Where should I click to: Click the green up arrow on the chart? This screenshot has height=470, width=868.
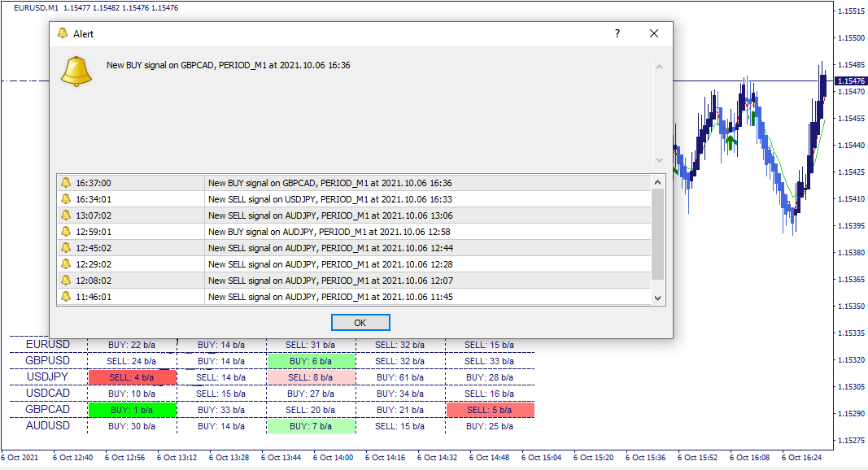pyautogui.click(x=731, y=143)
